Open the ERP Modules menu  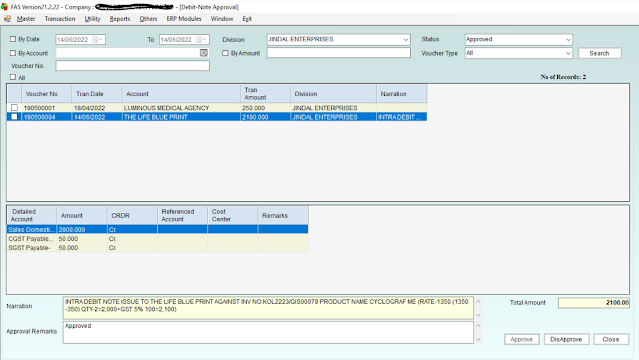tap(184, 19)
